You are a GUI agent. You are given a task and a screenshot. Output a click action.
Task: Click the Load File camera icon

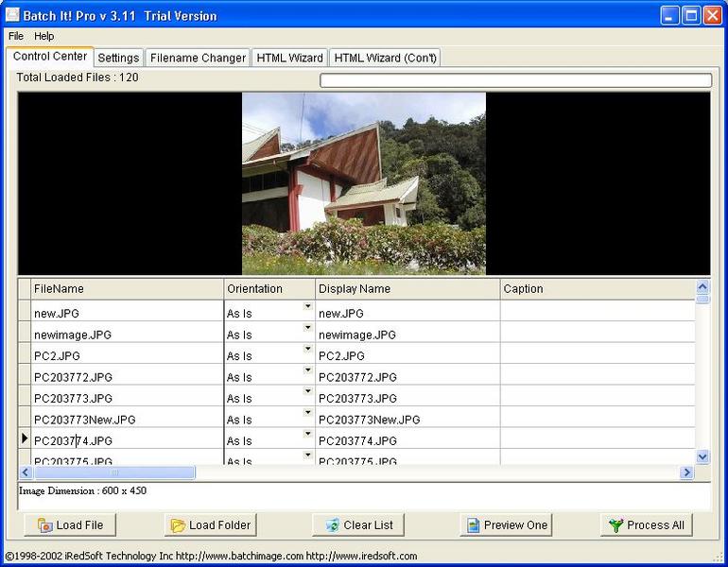pos(45,525)
